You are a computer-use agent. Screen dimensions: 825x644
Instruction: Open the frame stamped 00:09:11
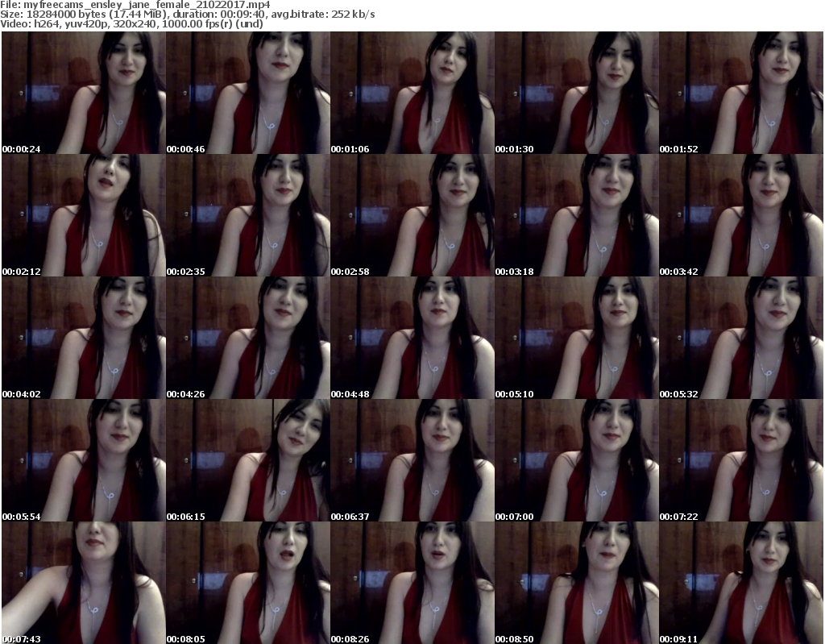741,583
